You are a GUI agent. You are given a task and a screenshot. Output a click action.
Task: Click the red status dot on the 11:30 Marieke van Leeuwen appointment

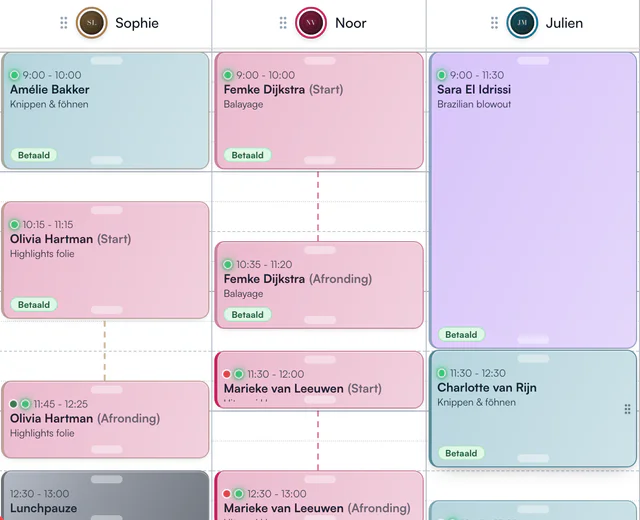point(227,374)
